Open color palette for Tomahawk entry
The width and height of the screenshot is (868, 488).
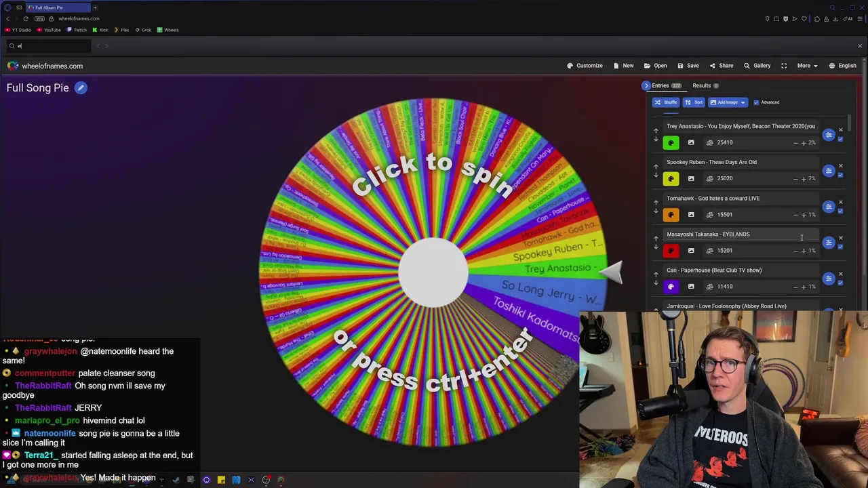click(671, 215)
